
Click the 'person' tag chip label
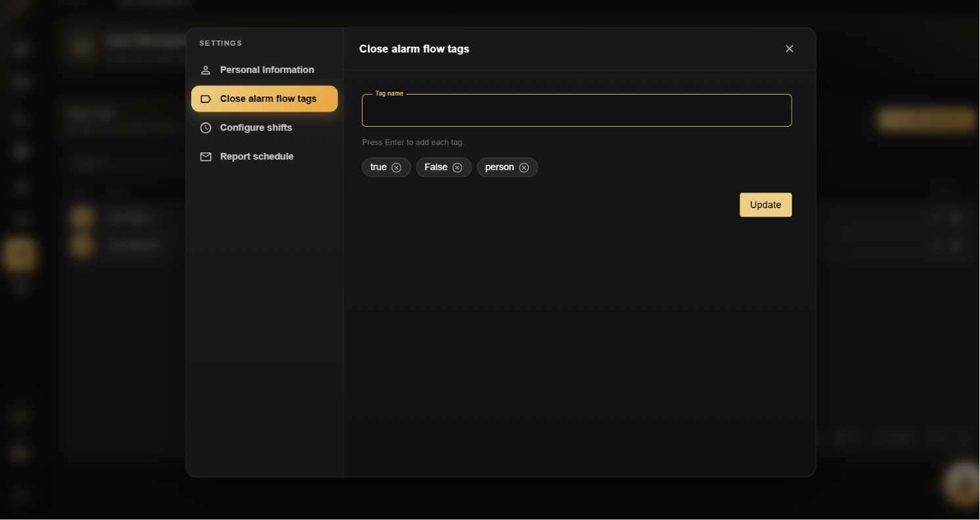point(499,167)
